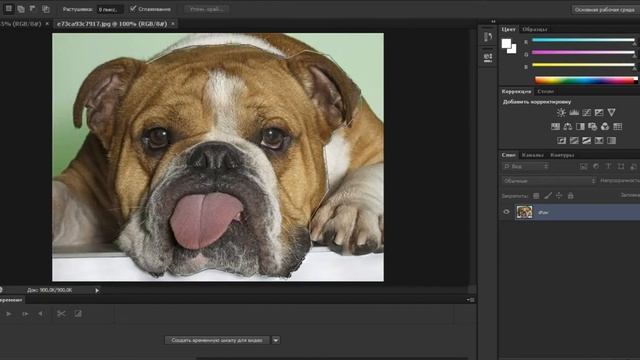
Task: Click the Уточн. край button
Action: click(207, 9)
